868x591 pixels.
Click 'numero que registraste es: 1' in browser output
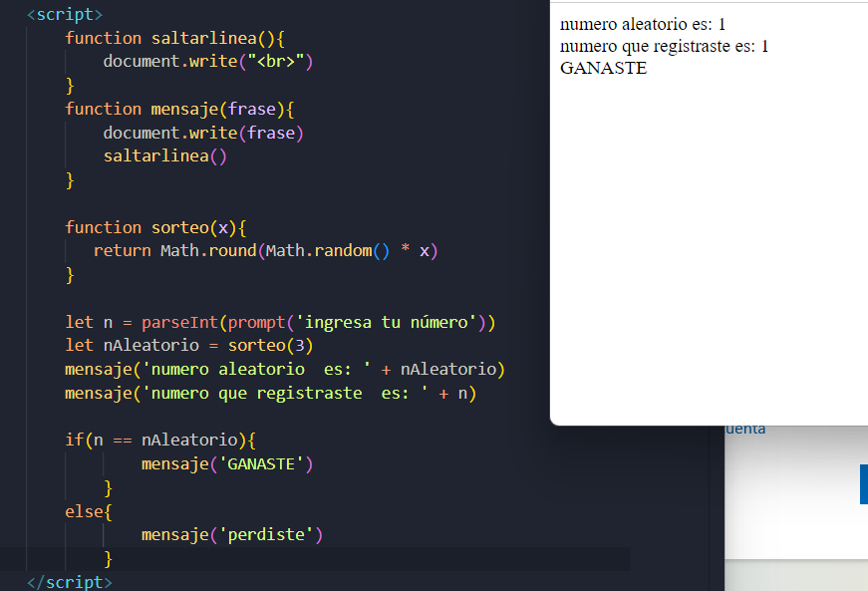coord(665,46)
